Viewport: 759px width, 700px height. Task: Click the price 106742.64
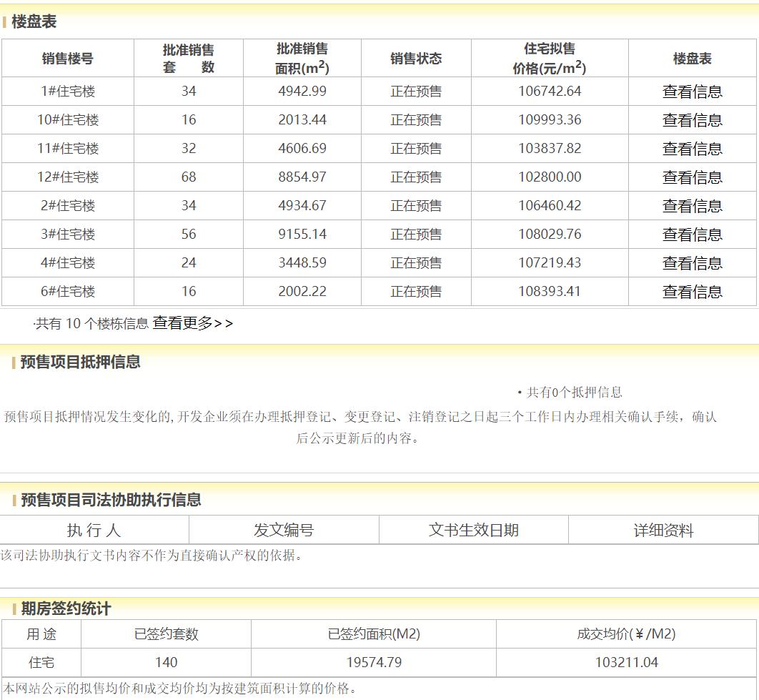pyautogui.click(x=550, y=91)
